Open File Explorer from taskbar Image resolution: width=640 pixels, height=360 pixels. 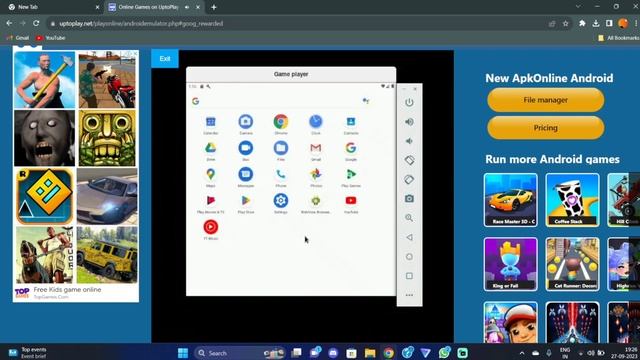click(x=370, y=353)
